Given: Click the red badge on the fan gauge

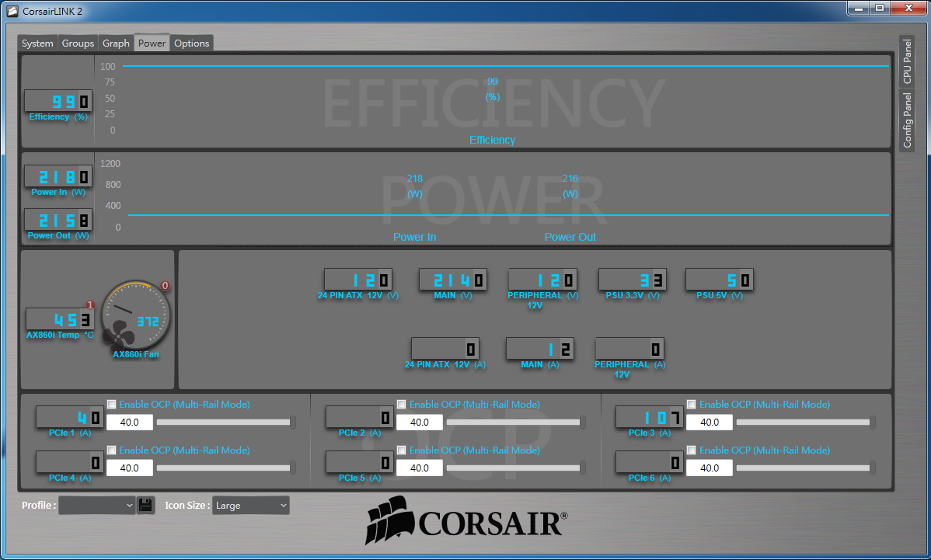Looking at the screenshot, I should (165, 285).
